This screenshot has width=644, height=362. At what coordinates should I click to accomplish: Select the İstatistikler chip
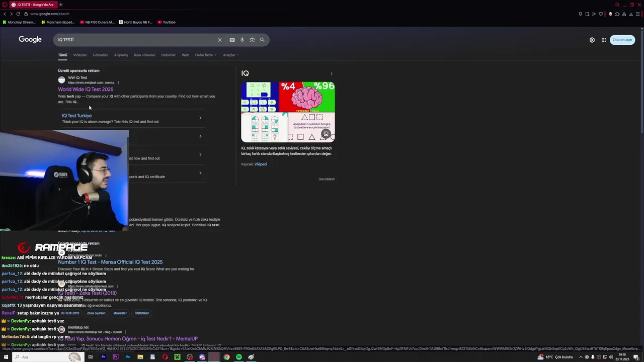[141, 313]
